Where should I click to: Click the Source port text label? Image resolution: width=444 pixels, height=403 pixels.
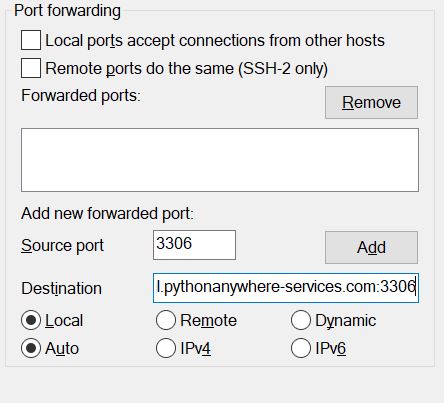coord(63,246)
